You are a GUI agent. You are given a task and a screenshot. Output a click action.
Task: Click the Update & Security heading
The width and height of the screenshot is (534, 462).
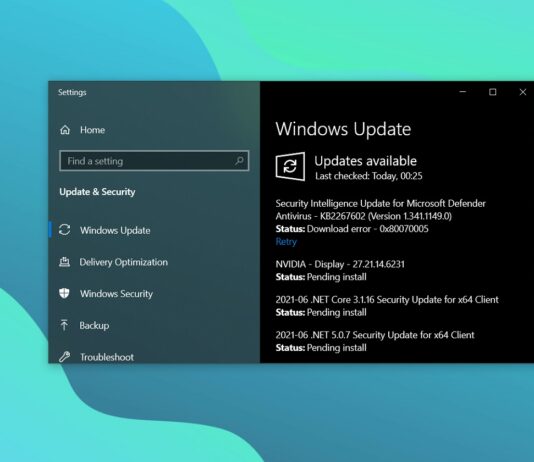click(97, 192)
